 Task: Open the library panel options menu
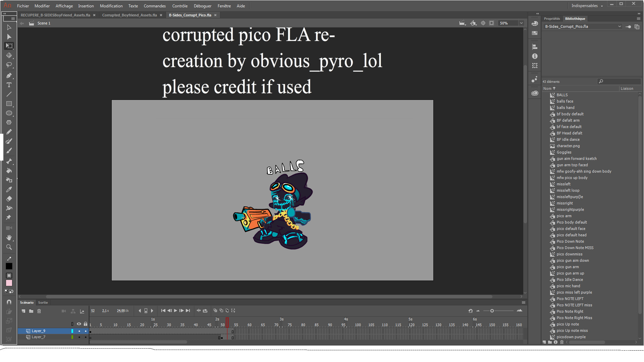coord(639,18)
